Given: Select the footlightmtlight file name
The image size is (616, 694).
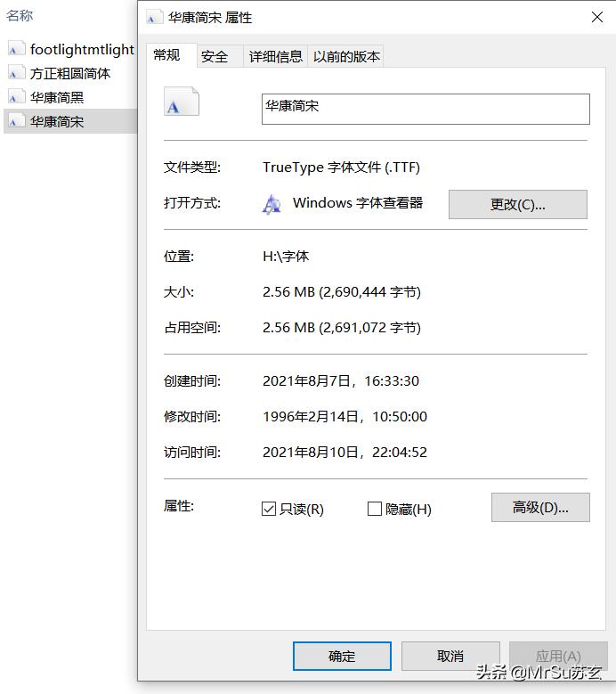Looking at the screenshot, I should pyautogui.click(x=82, y=50).
